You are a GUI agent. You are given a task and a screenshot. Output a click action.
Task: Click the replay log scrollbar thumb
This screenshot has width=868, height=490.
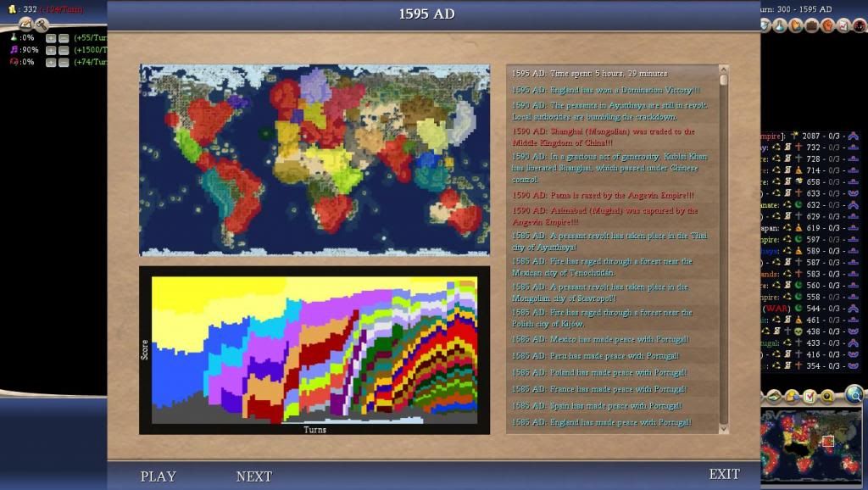[723, 81]
